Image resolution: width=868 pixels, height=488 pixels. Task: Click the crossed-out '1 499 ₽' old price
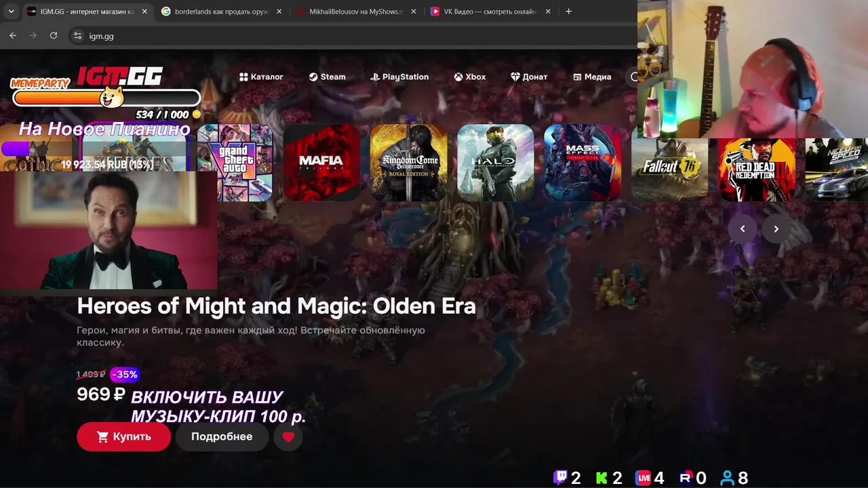91,374
